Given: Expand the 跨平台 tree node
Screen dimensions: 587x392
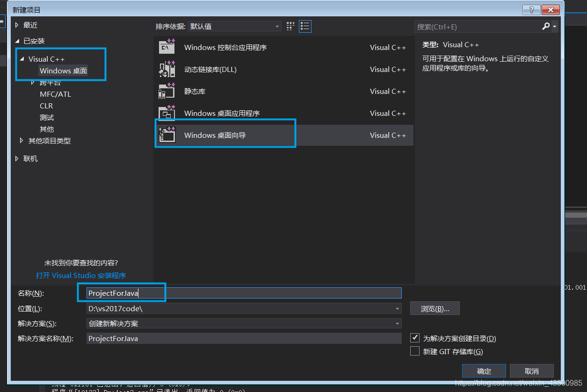Looking at the screenshot, I should click(x=33, y=82).
